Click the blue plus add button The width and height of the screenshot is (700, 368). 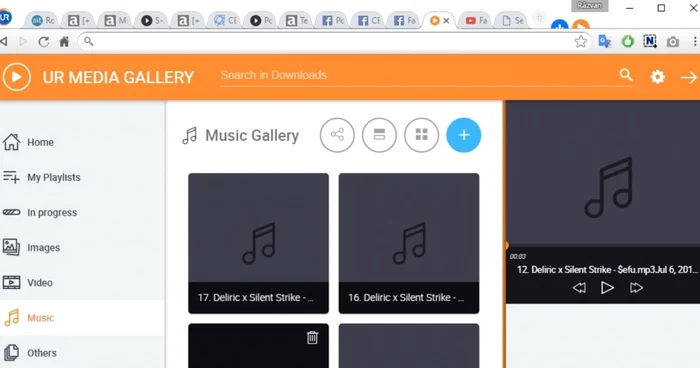463,135
